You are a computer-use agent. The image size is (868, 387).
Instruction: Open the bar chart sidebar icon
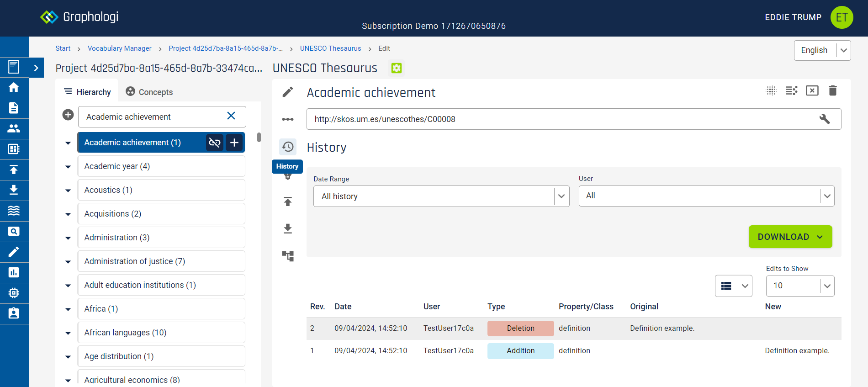tap(14, 272)
